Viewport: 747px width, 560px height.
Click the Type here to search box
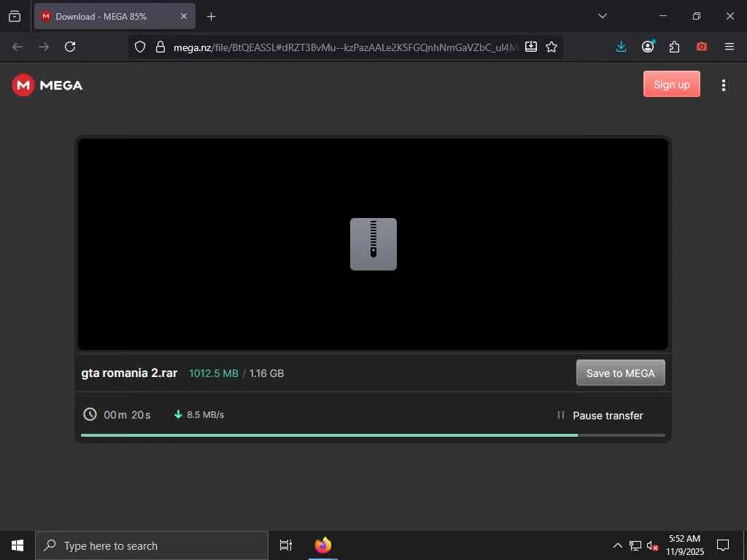point(152,545)
